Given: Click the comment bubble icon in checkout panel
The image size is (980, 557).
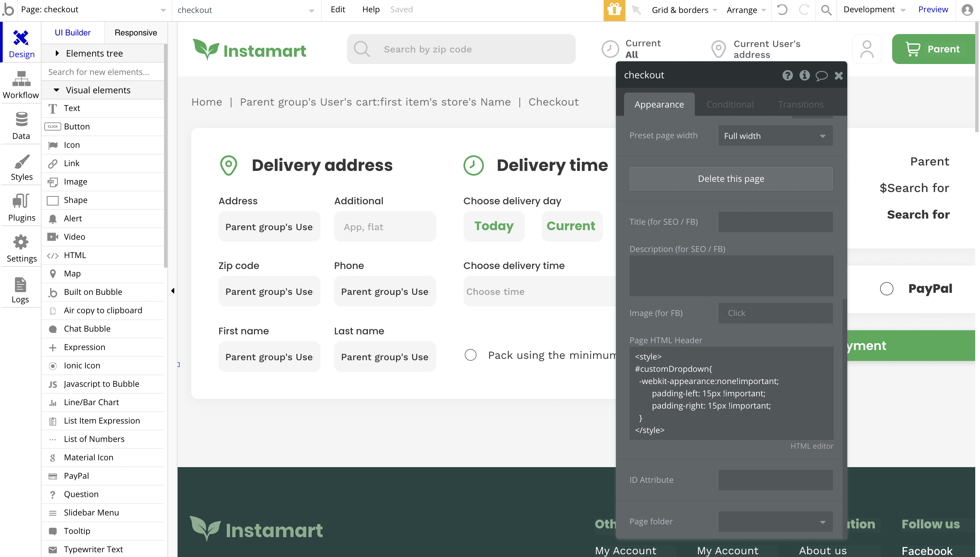Looking at the screenshot, I should 821,75.
